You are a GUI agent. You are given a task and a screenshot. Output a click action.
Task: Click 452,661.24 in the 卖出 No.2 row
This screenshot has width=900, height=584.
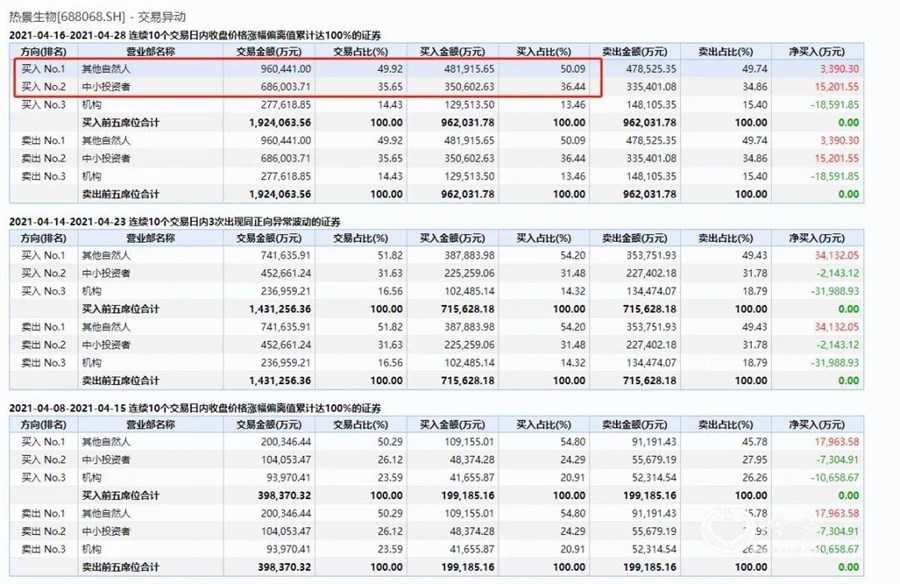[286, 345]
